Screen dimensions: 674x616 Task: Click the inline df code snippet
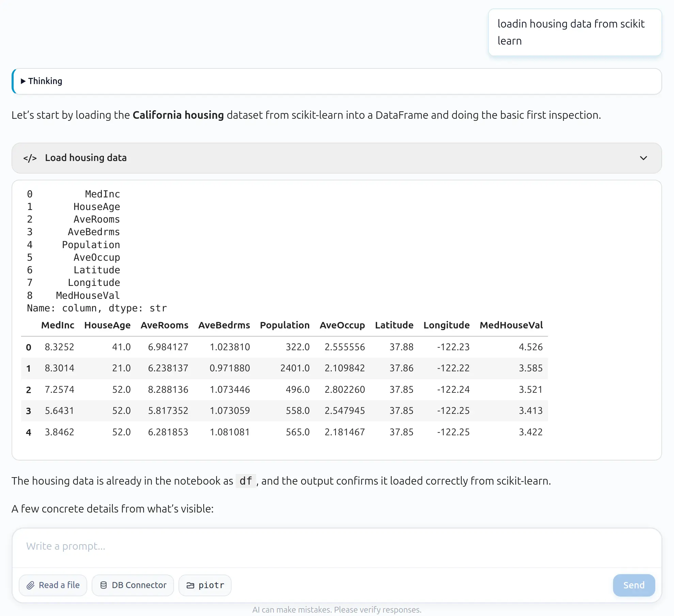(x=246, y=481)
